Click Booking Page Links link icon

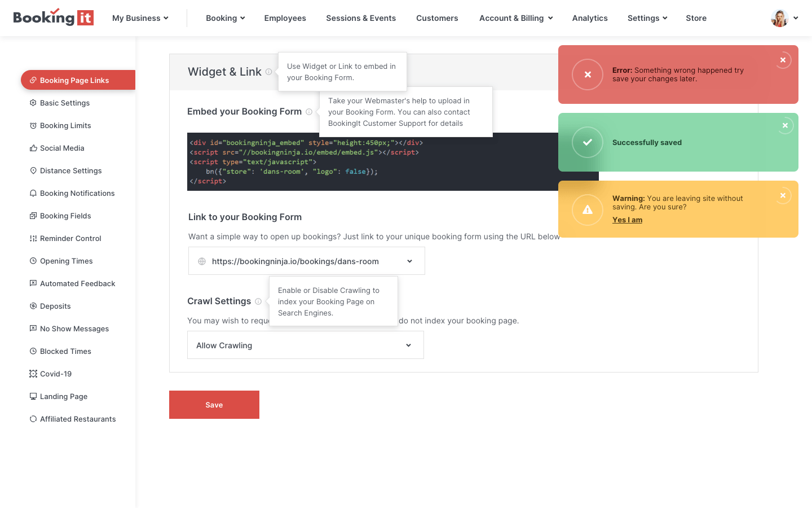33,80
